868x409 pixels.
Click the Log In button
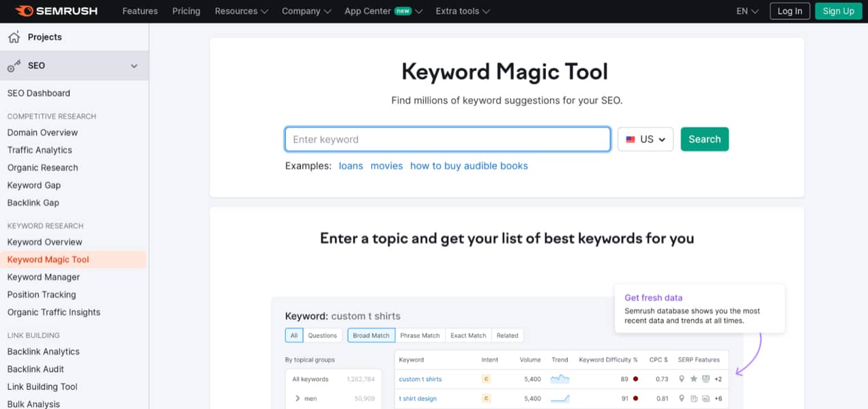point(790,11)
